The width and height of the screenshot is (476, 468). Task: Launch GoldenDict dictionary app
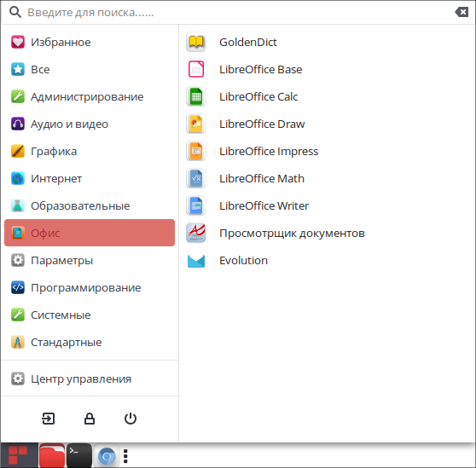pyautogui.click(x=328, y=42)
